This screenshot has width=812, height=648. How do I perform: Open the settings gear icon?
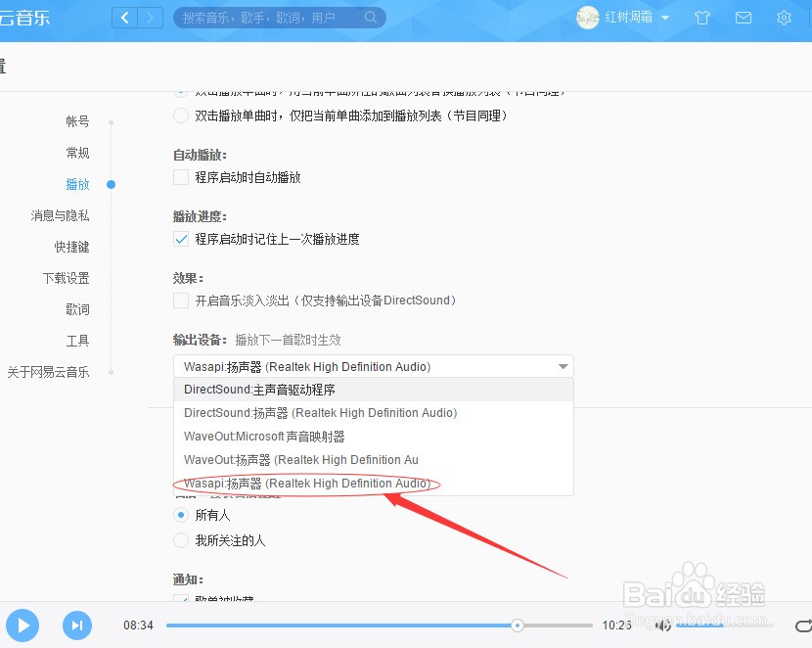(784, 18)
